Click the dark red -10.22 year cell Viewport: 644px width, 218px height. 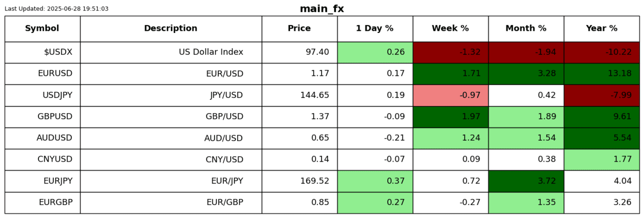pos(602,52)
